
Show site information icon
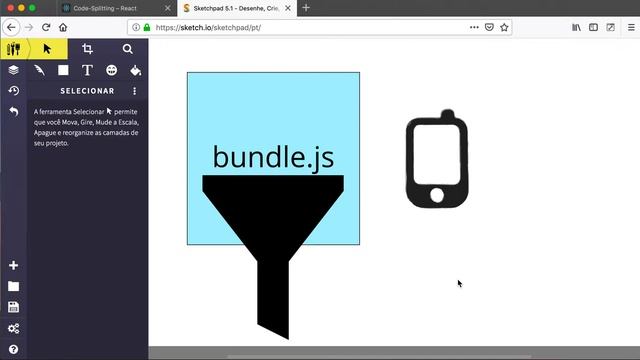[136, 27]
